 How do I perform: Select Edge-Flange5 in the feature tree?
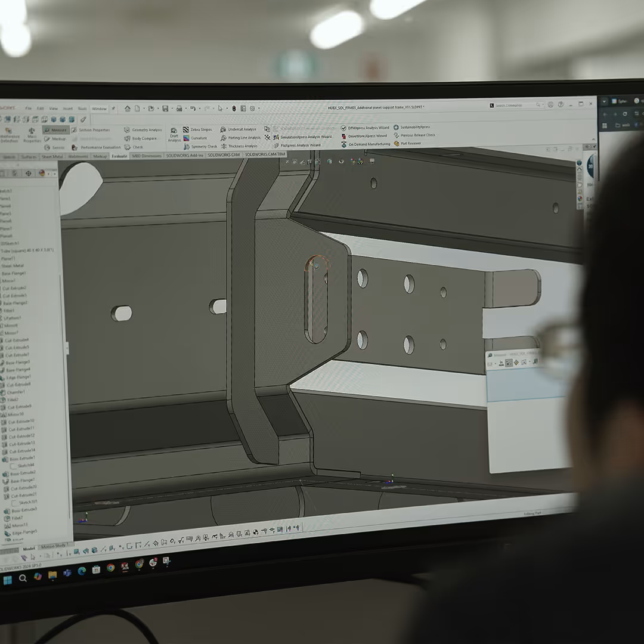21,532
